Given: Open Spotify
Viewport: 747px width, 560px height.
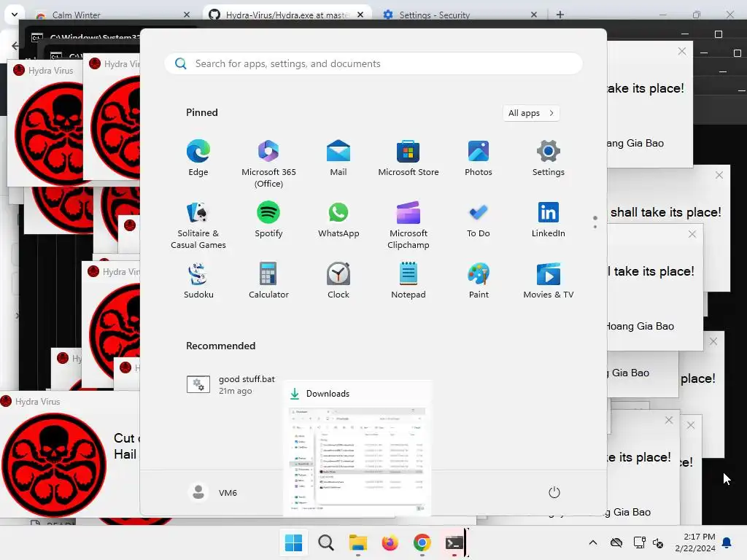Looking at the screenshot, I should click(x=268, y=219).
